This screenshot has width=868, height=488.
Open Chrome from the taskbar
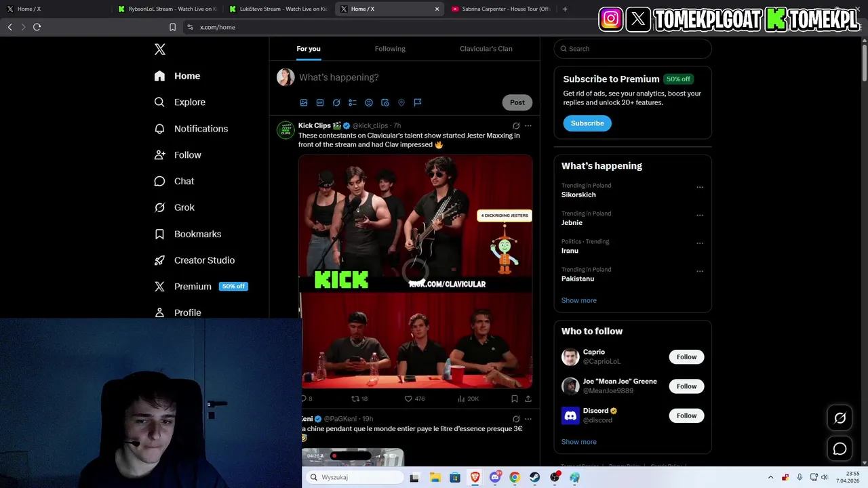coord(515,477)
